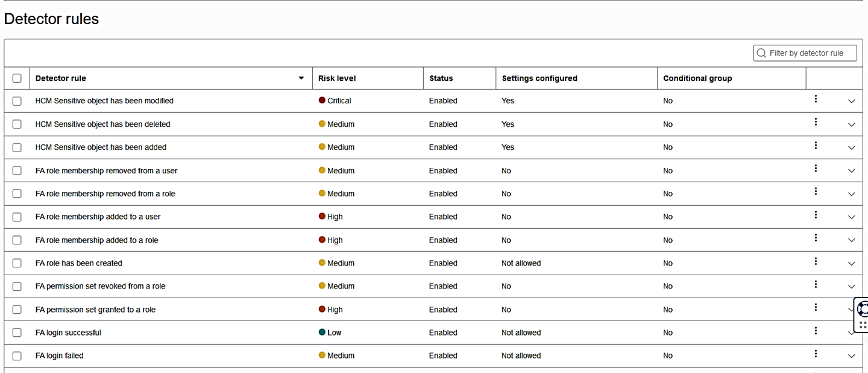Open actions menu for FA login successful
Screen dimensions: 868x373
pos(816,331)
